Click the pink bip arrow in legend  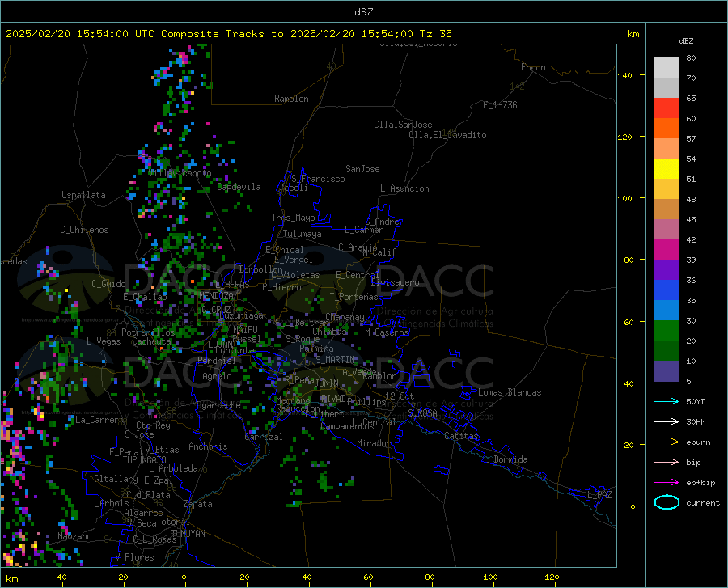(x=667, y=463)
